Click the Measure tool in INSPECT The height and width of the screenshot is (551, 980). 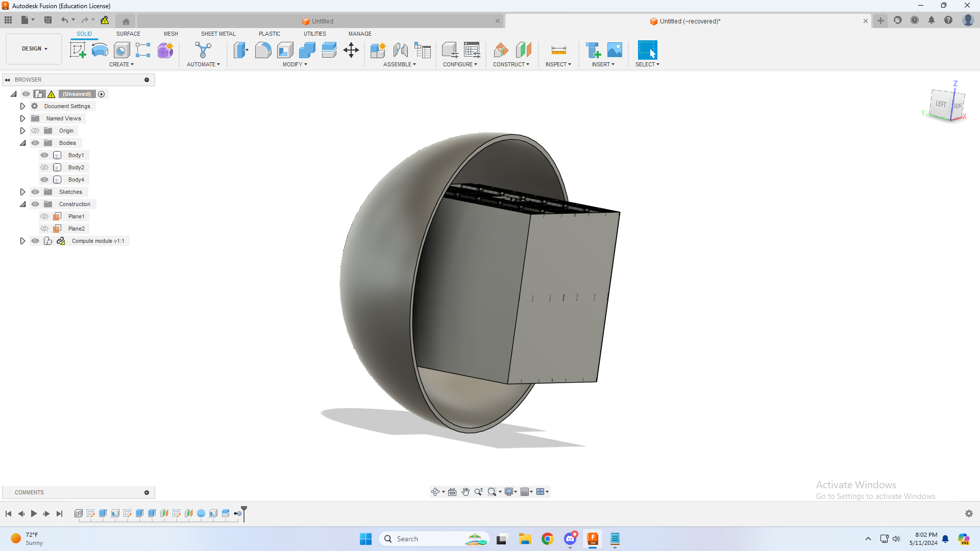[559, 50]
